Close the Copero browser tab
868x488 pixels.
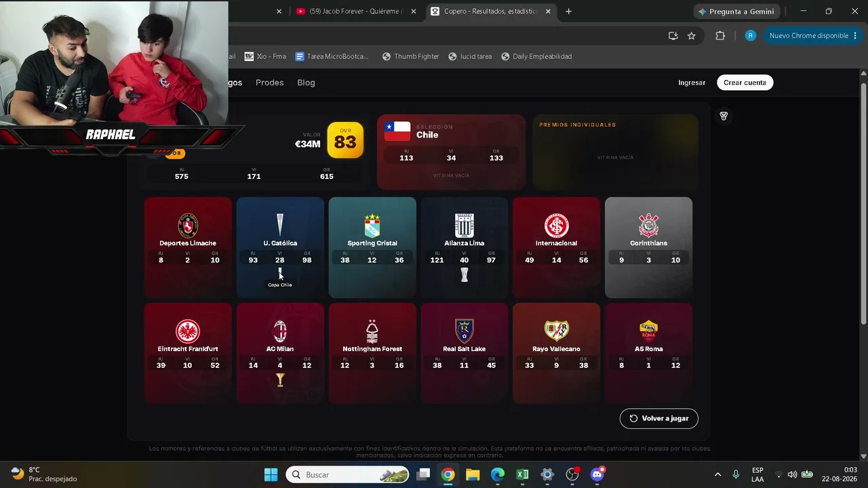[x=548, y=12]
